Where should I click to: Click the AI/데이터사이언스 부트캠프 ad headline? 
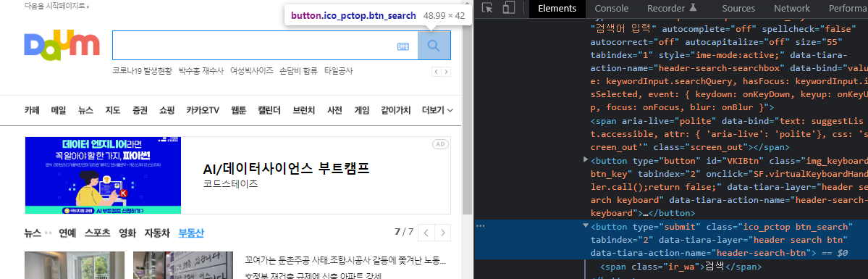pos(286,168)
